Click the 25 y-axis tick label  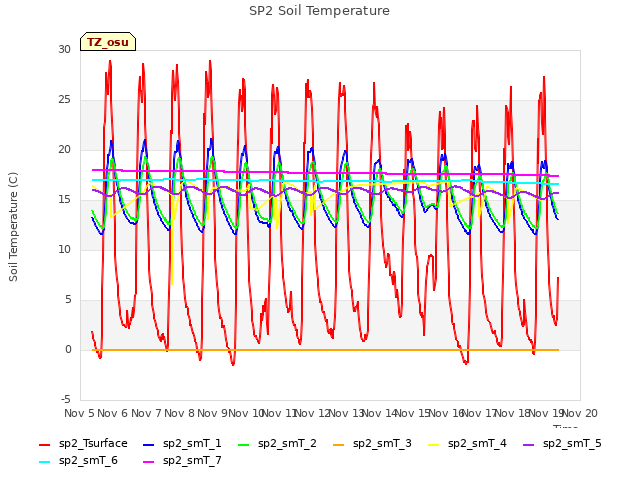[64, 100]
